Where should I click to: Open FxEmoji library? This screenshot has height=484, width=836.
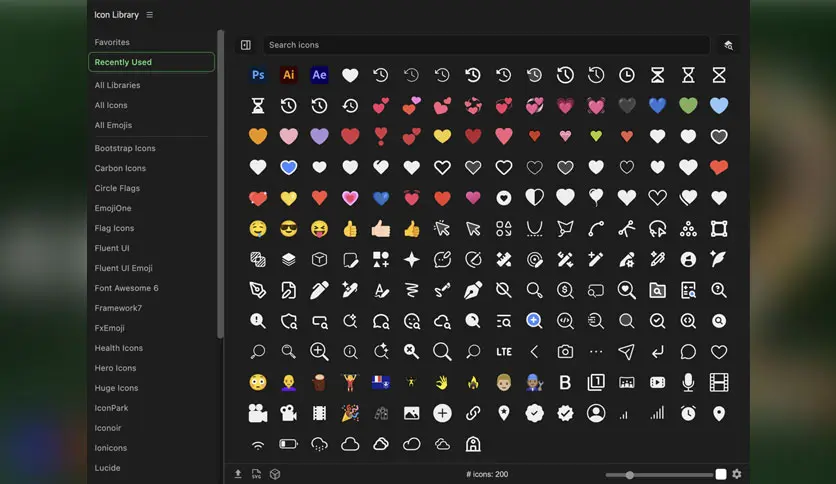pyautogui.click(x=109, y=328)
